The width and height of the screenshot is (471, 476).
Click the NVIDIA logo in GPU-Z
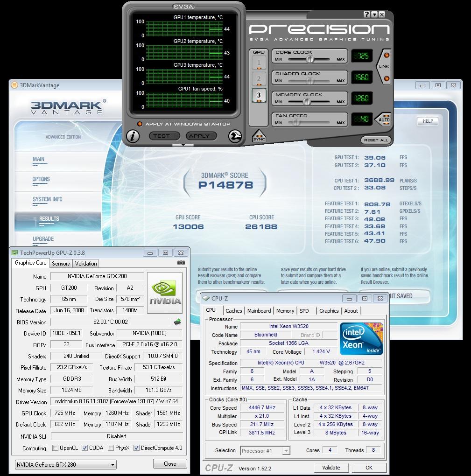[165, 293]
